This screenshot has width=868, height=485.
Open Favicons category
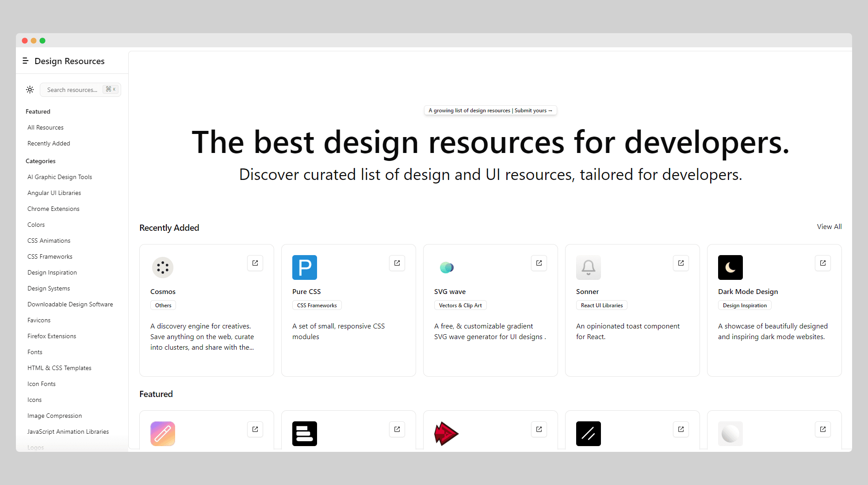[39, 320]
